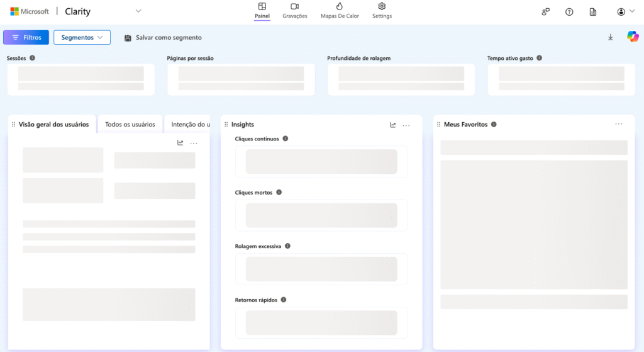Click info icon next to Cliques mortos

(279, 193)
